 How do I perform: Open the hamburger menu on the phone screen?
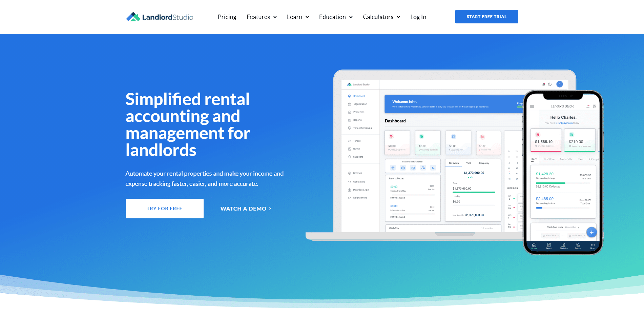click(532, 106)
